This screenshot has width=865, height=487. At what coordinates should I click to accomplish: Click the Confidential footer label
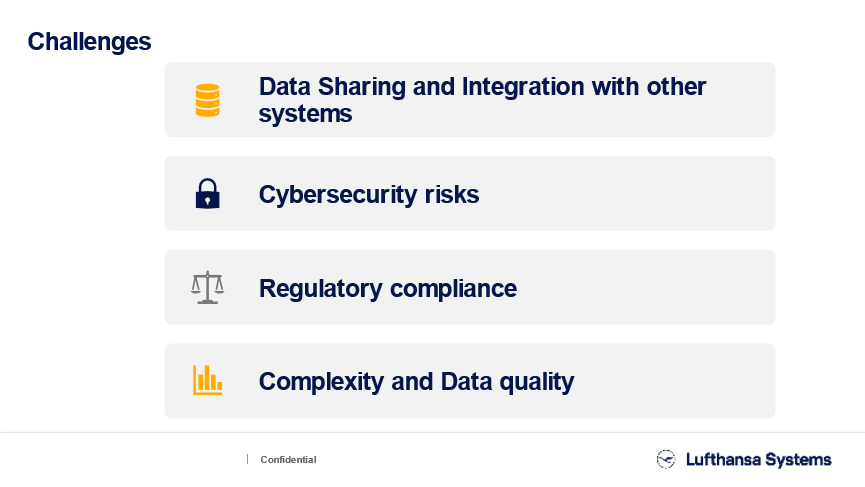point(289,459)
